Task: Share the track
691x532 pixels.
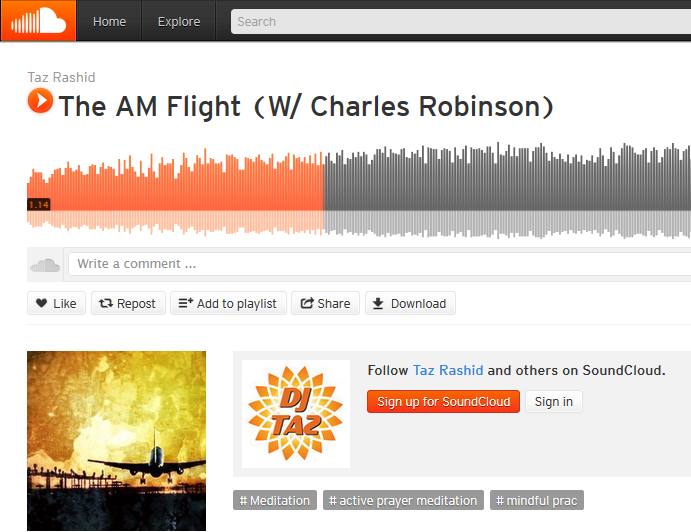Action: coord(325,303)
